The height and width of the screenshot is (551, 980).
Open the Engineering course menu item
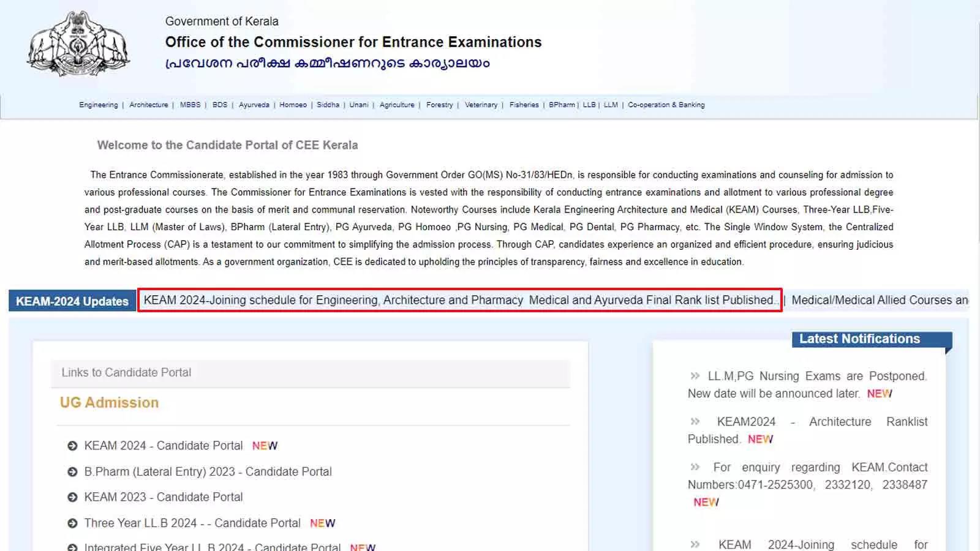(98, 105)
